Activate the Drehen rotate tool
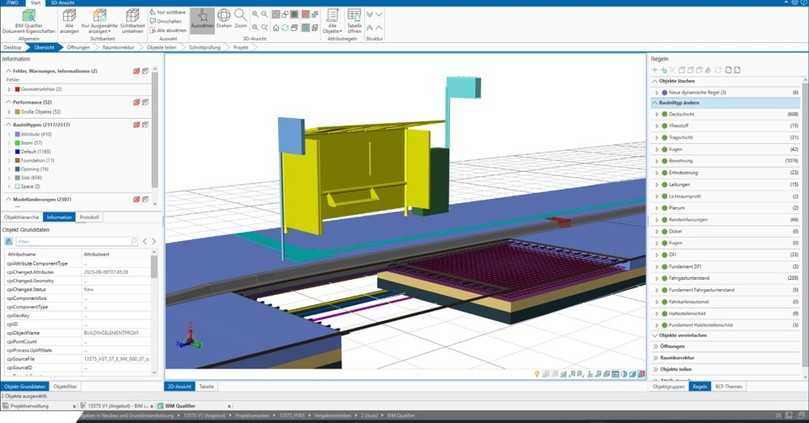 coord(224,20)
